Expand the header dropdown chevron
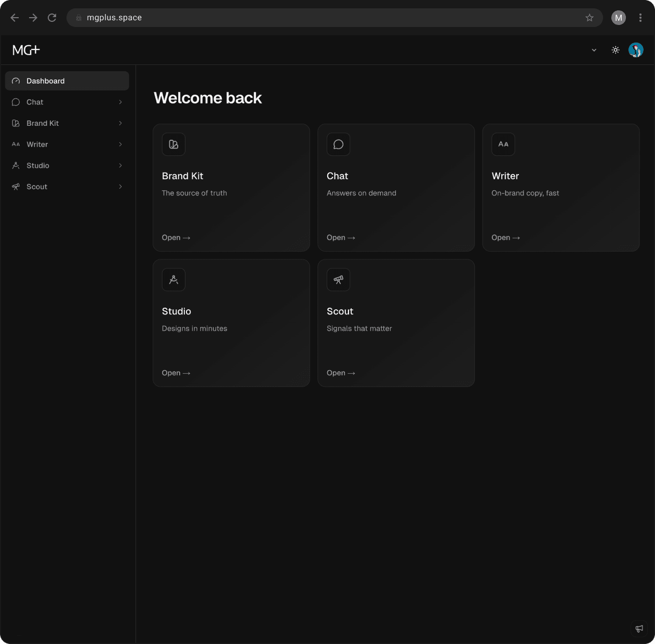The width and height of the screenshot is (655, 644). (x=594, y=50)
